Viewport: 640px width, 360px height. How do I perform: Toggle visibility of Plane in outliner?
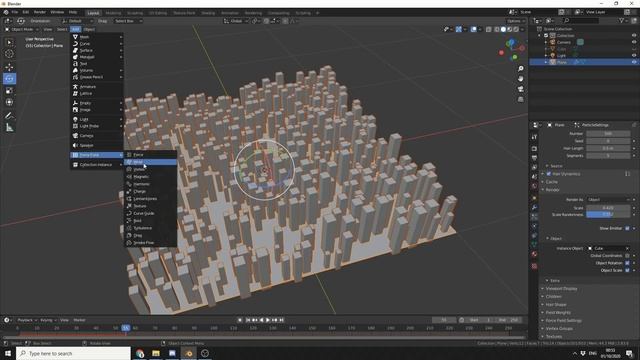[634, 62]
